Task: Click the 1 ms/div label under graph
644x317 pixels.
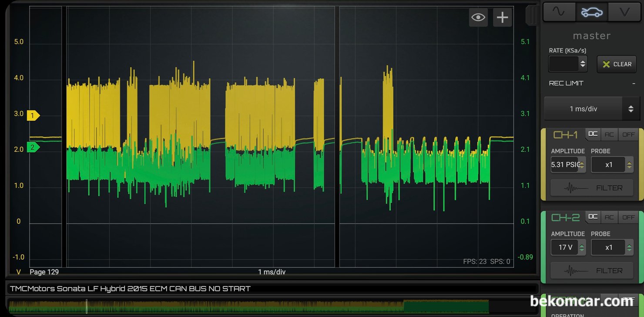Action: (272, 272)
